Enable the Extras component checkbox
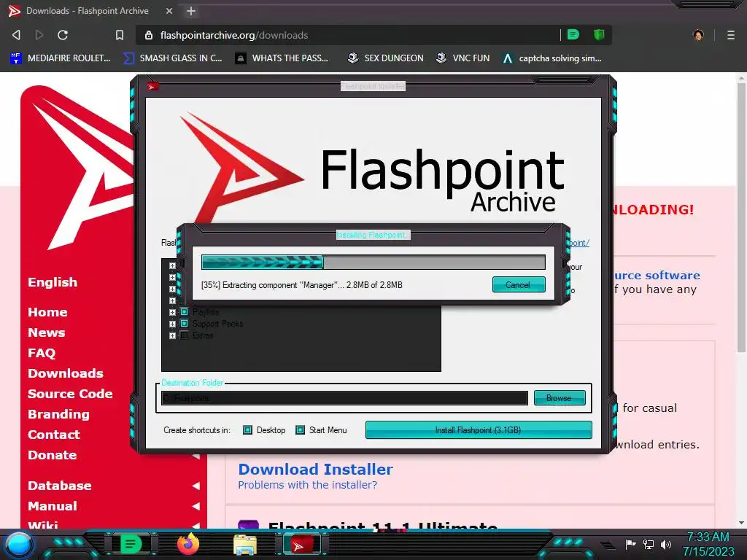The height and width of the screenshot is (560, 747). click(185, 335)
